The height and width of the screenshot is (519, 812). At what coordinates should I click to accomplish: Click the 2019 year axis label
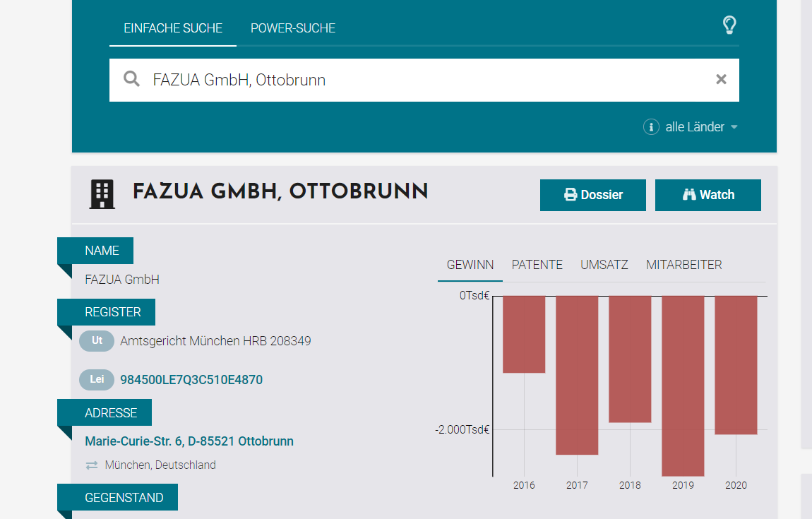click(x=683, y=485)
